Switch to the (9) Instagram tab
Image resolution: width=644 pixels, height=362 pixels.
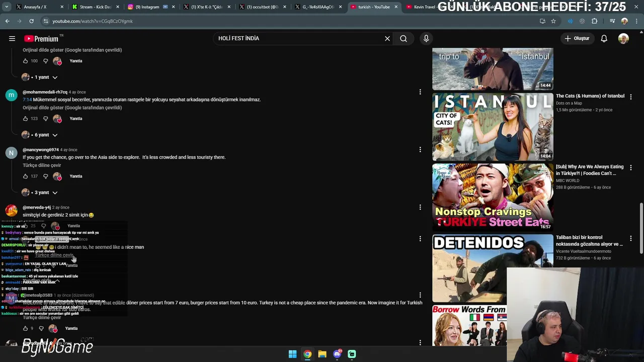(150, 7)
